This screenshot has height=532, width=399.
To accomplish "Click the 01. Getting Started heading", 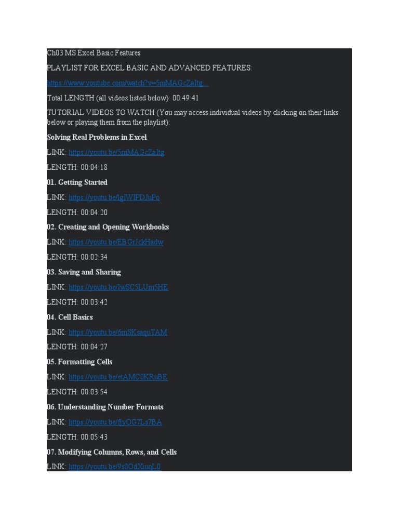I will (x=77, y=182).
